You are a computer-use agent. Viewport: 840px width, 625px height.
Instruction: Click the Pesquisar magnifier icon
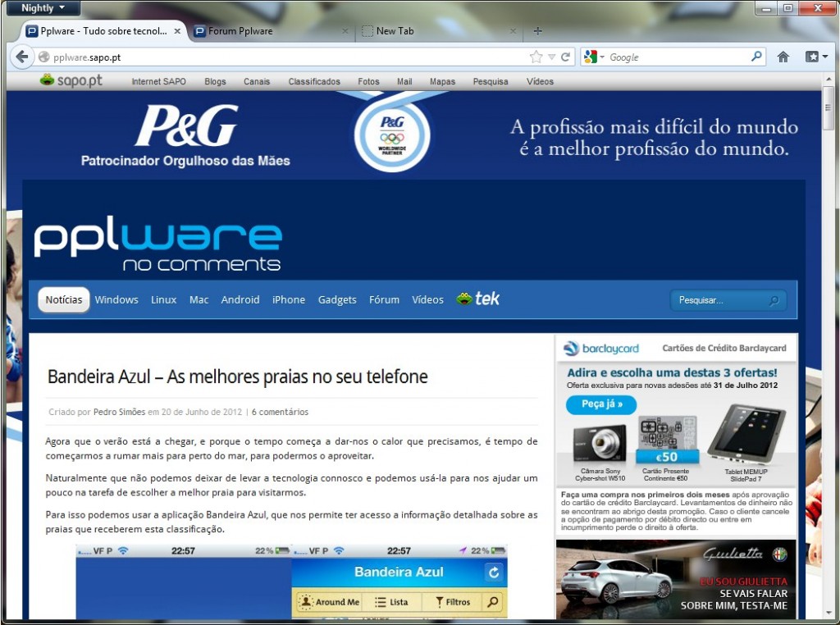[774, 300]
